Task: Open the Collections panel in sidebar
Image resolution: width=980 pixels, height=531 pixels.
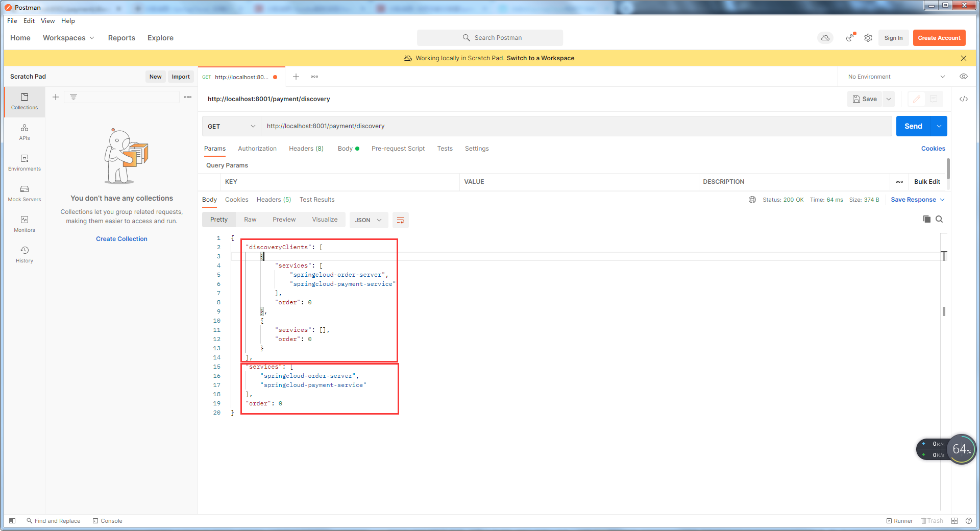Action: tap(24, 102)
